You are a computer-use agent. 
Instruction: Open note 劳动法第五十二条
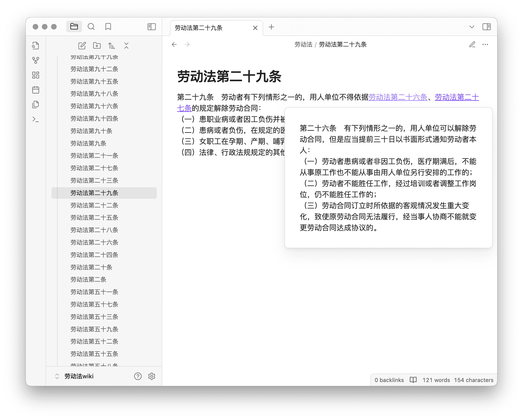[104, 341]
